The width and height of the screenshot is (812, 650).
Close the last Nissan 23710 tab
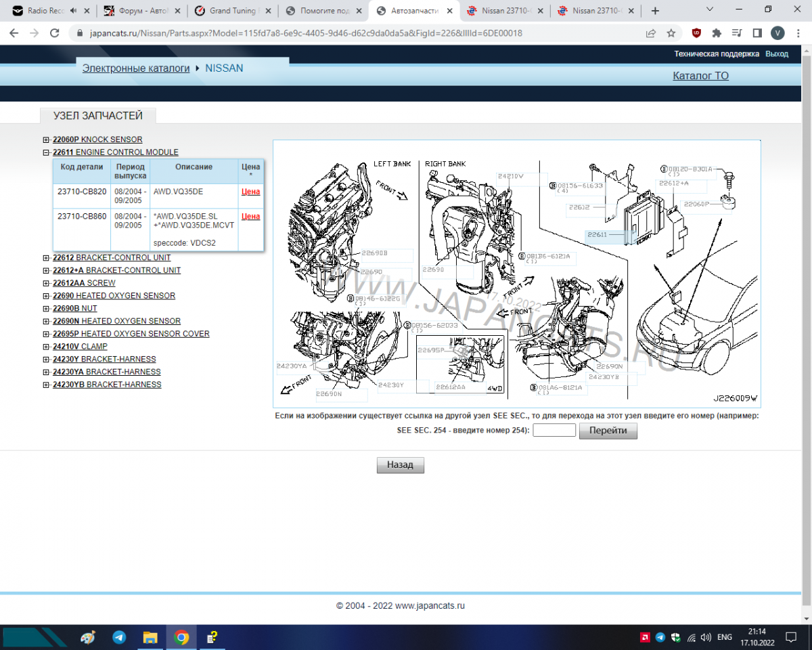tap(631, 11)
